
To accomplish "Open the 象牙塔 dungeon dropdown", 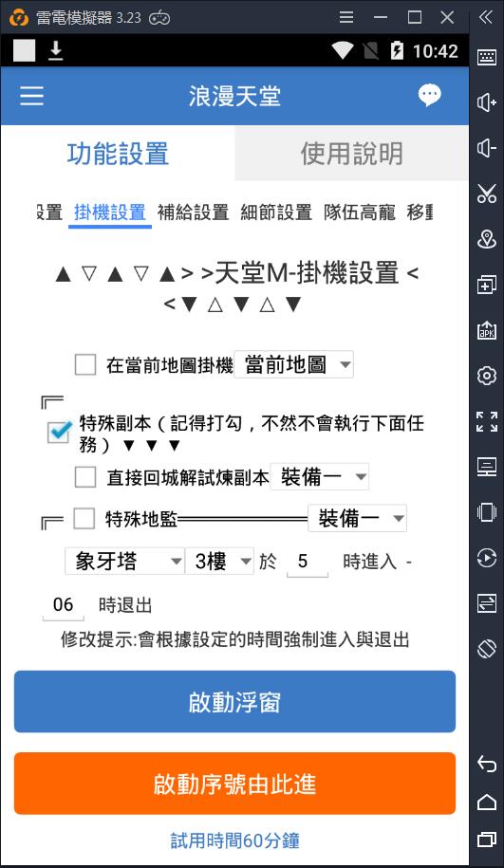I will (124, 562).
